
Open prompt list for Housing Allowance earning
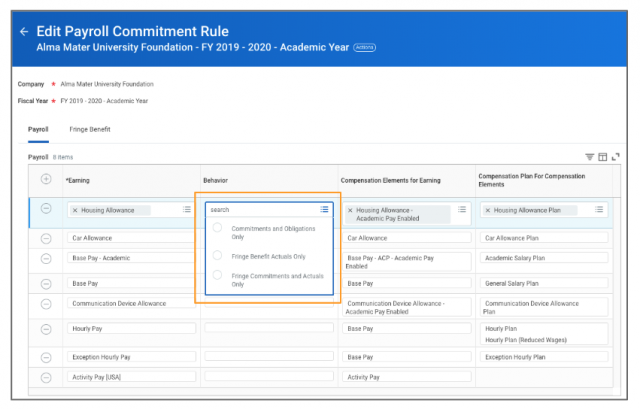coord(187,209)
